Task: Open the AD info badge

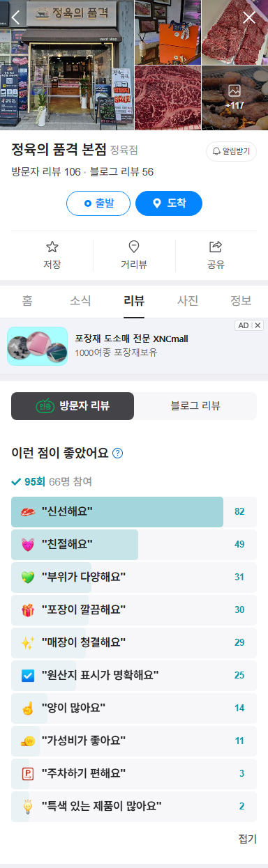Action: 243,325
